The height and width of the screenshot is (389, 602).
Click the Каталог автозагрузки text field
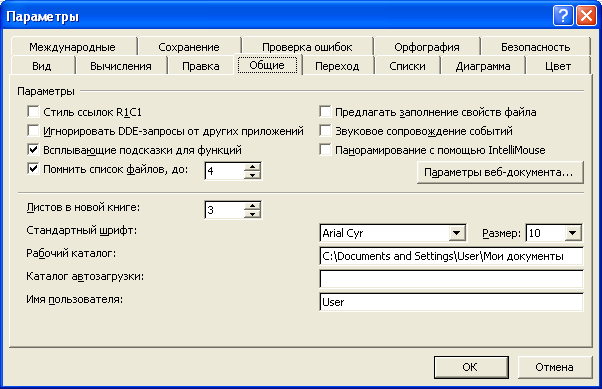click(451, 279)
